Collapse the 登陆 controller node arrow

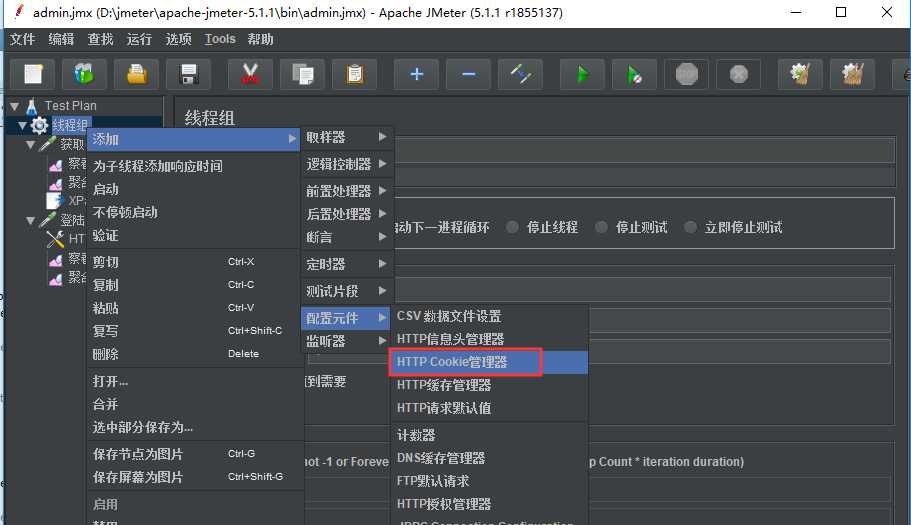point(31,221)
